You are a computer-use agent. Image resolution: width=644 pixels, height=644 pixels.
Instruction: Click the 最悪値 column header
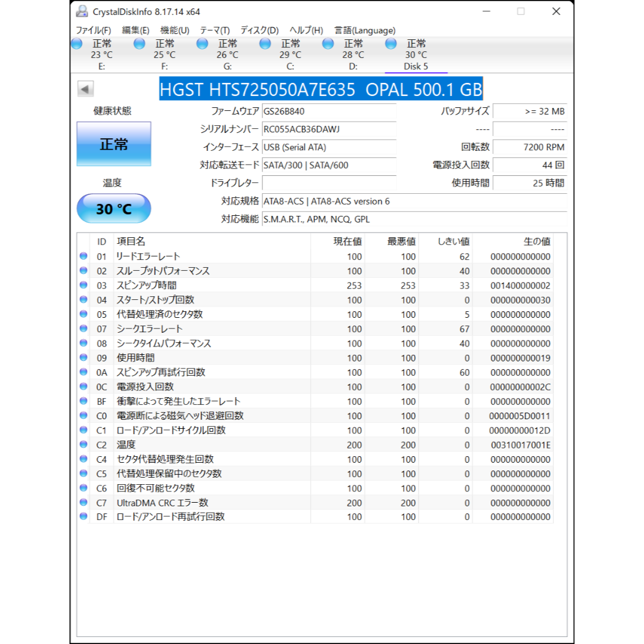click(x=391, y=241)
